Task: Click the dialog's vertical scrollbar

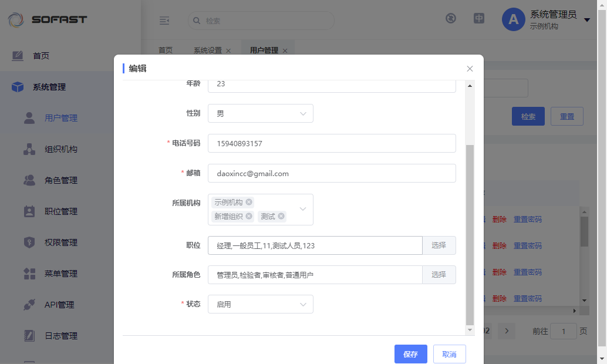Action: click(470, 235)
